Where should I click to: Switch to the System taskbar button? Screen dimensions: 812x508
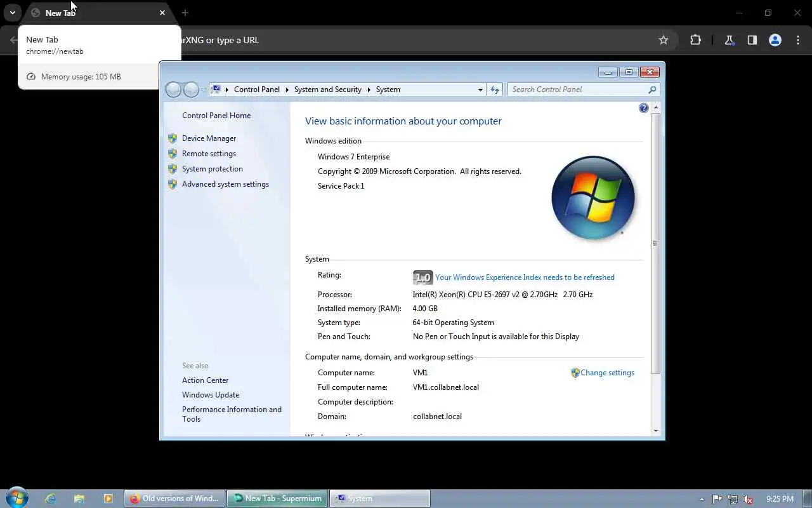[380, 498]
